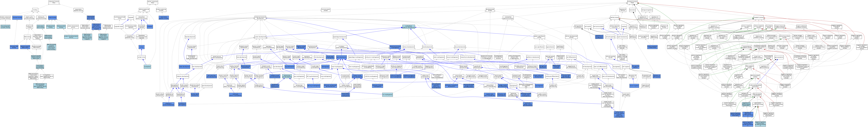The image size is (868, 127).
Task: Click the blue 'nucleus' node
Action: (x=142, y=47)
